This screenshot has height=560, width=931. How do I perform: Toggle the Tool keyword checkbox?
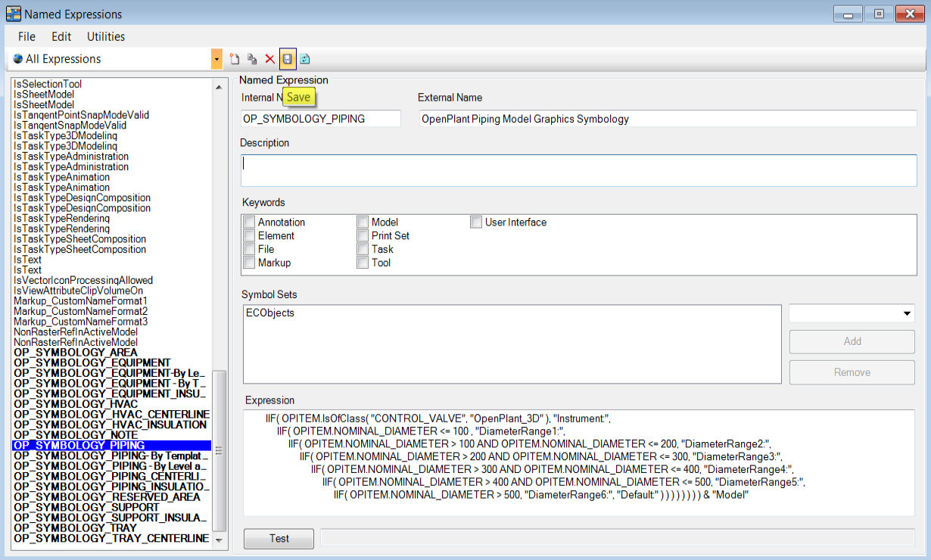coord(363,263)
